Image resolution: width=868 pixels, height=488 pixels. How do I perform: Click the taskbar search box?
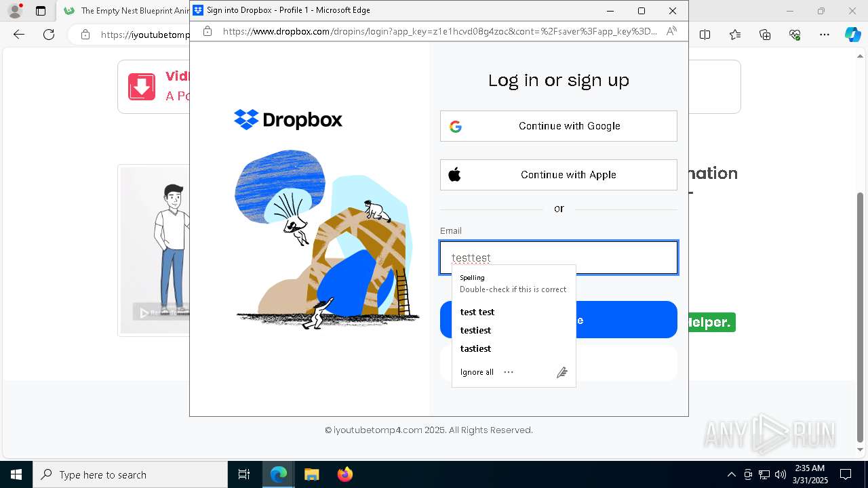click(130, 474)
